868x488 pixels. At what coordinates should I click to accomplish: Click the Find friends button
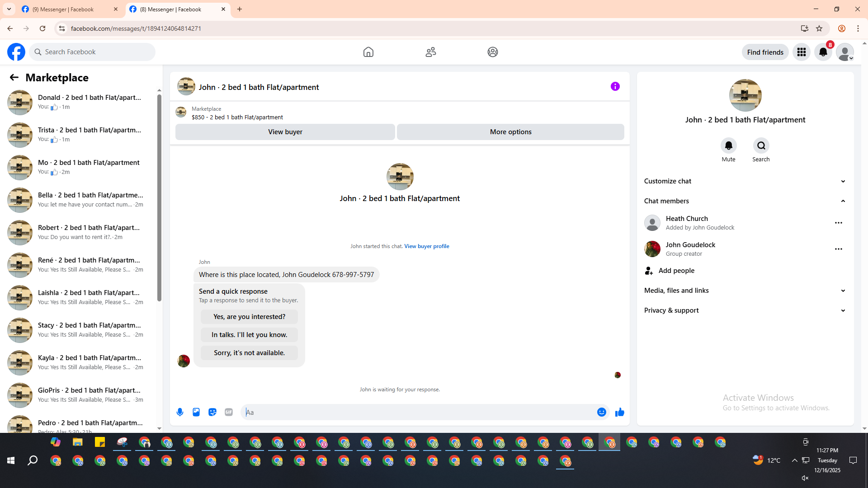click(765, 52)
